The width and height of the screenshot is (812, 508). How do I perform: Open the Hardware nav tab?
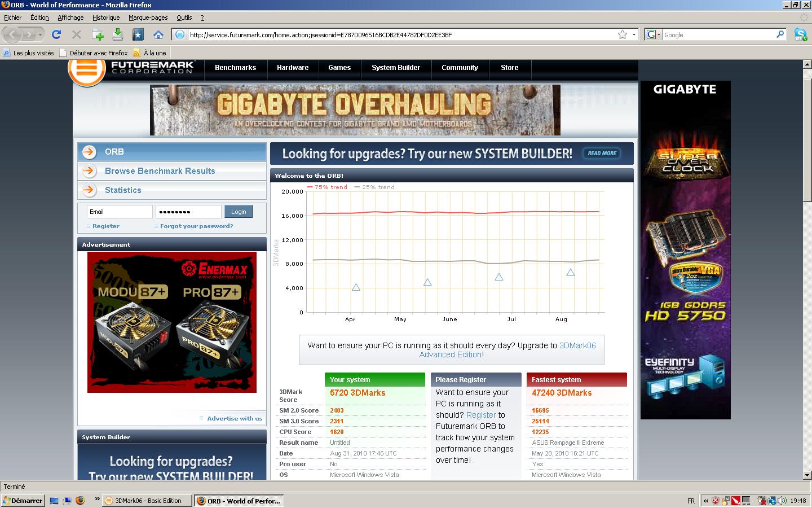293,68
